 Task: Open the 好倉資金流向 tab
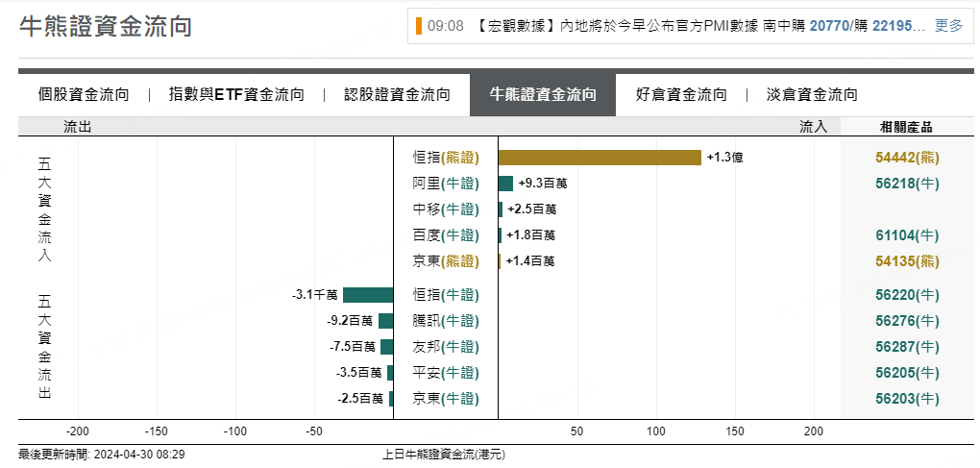click(x=680, y=95)
